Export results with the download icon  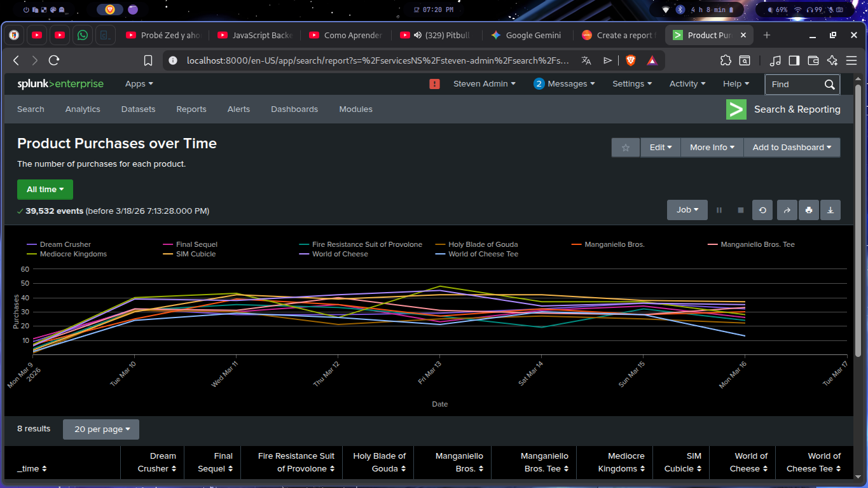click(830, 210)
